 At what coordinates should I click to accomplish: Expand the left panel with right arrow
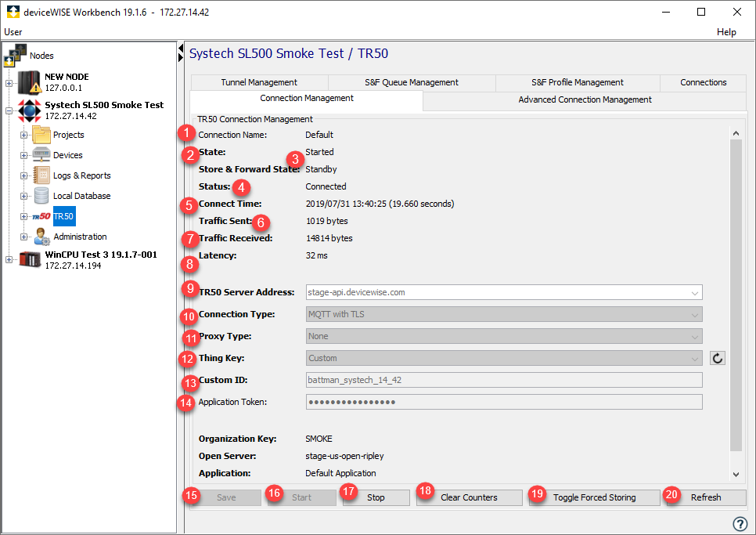pos(181,57)
